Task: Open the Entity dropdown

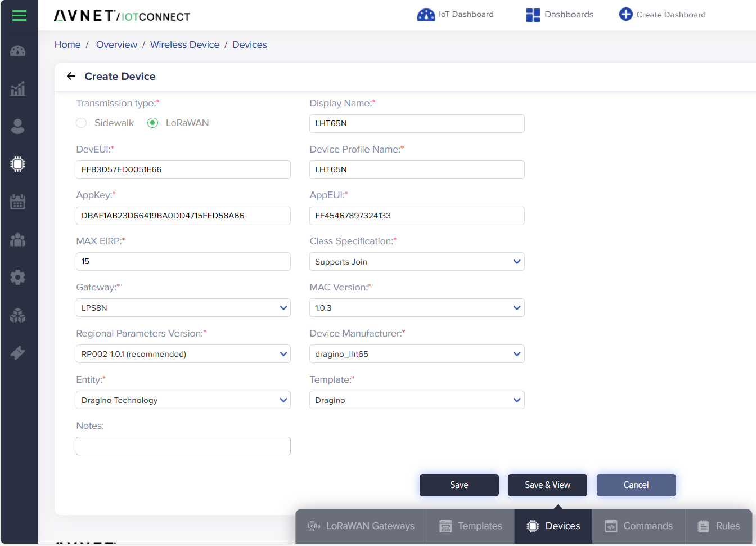Action: click(x=183, y=400)
